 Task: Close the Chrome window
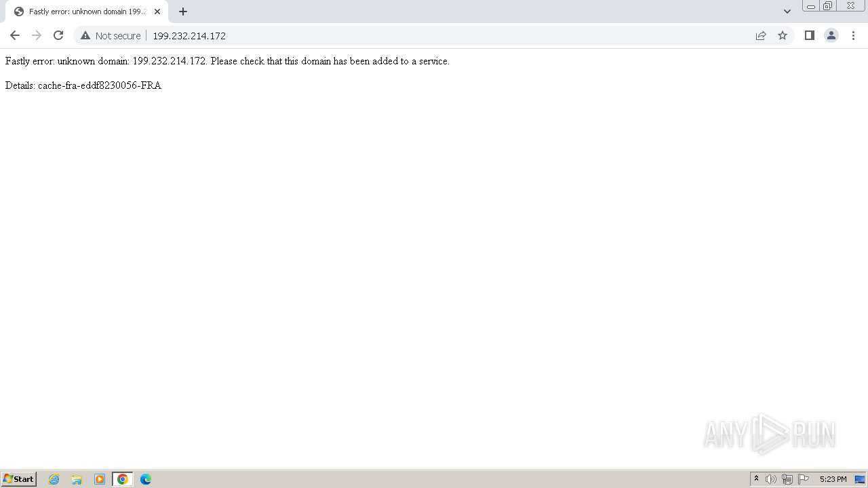850,6
